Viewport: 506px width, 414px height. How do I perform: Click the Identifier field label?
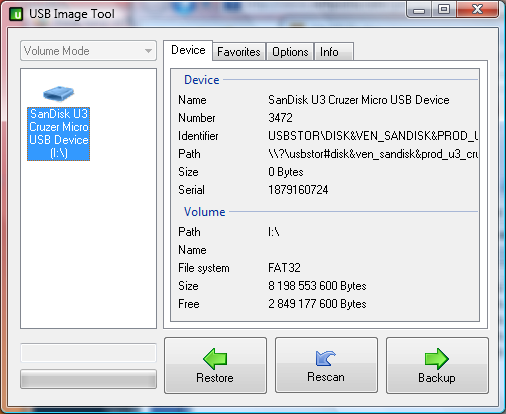tap(198, 136)
